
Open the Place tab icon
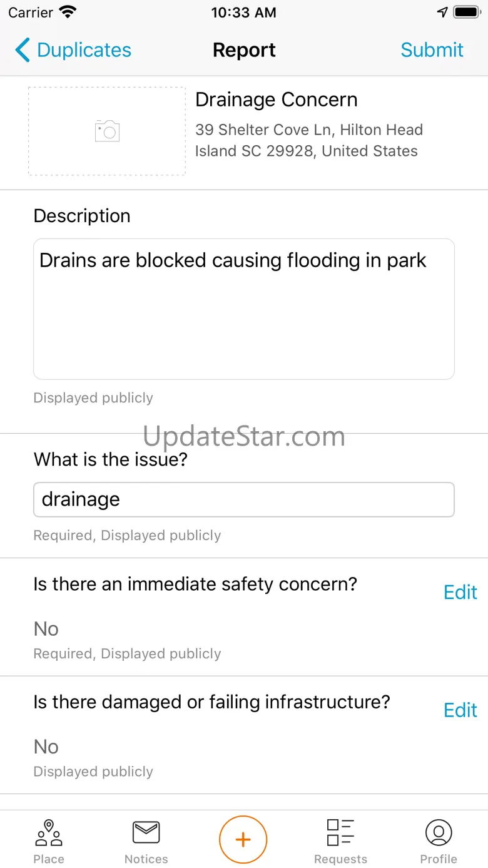[x=49, y=833]
